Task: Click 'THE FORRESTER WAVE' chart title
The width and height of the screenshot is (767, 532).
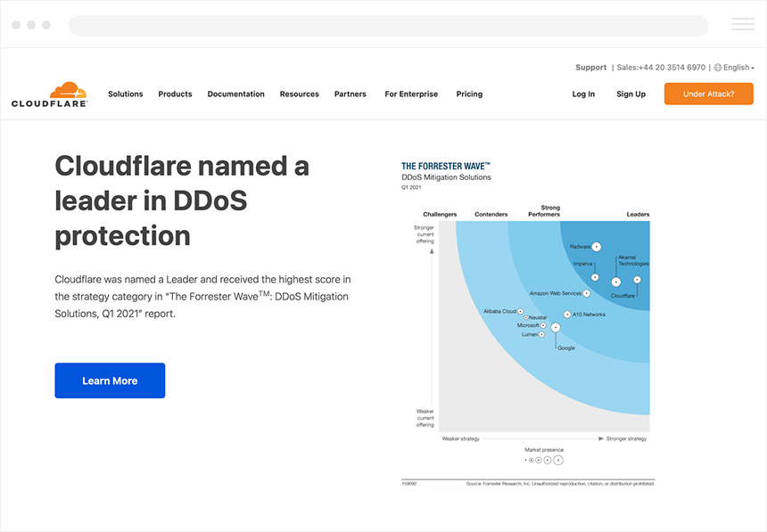Action: click(446, 167)
